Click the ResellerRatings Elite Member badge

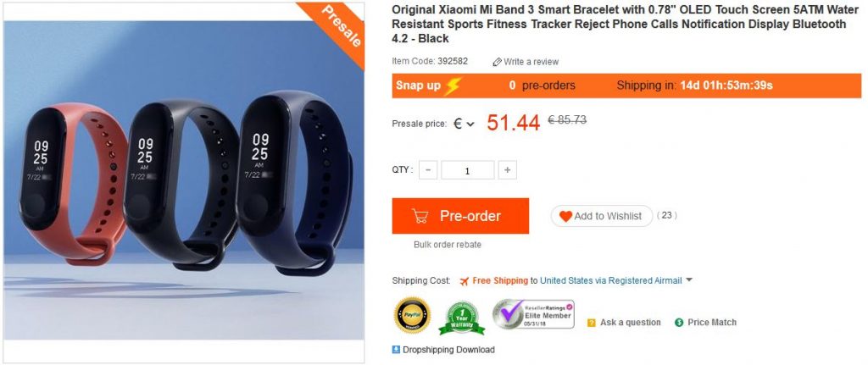[x=534, y=314]
